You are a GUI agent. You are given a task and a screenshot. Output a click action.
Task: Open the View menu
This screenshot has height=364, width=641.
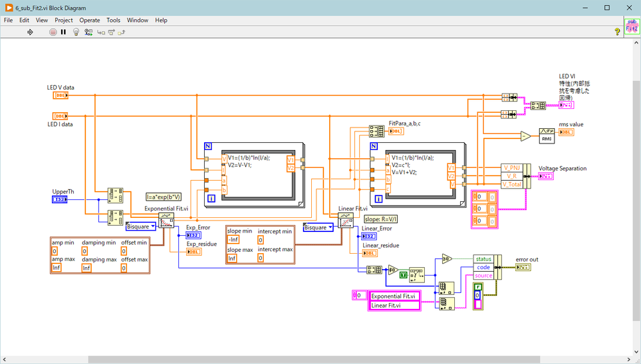click(x=42, y=20)
